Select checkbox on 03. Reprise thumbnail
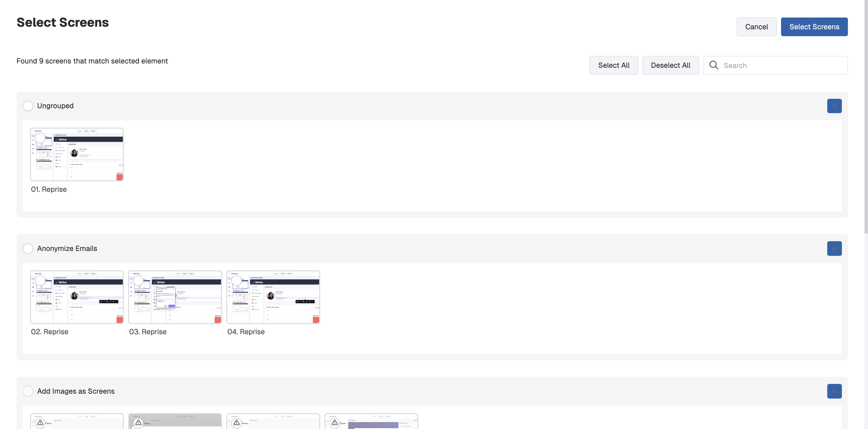 coord(138,280)
